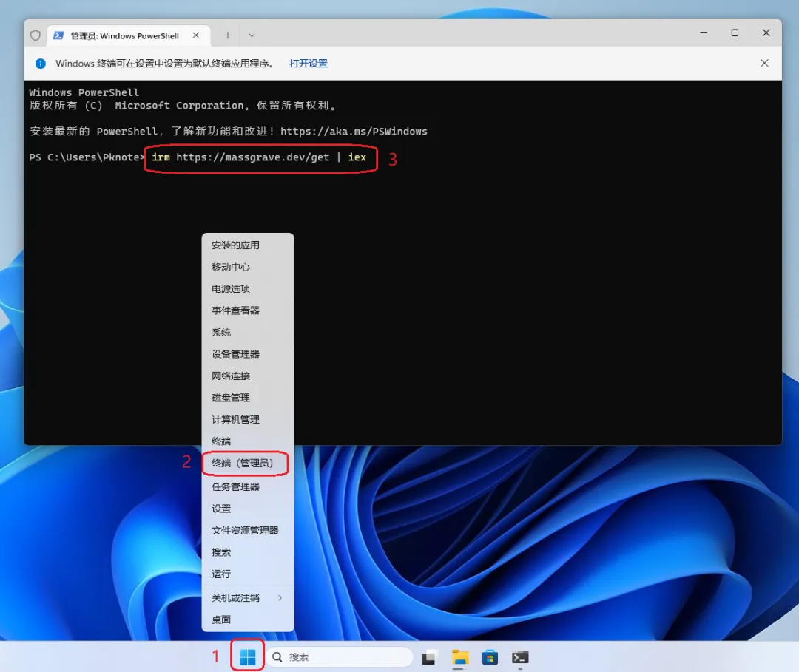The height and width of the screenshot is (672, 799).
Task: Open File Explorer from the taskbar
Action: tap(460, 658)
